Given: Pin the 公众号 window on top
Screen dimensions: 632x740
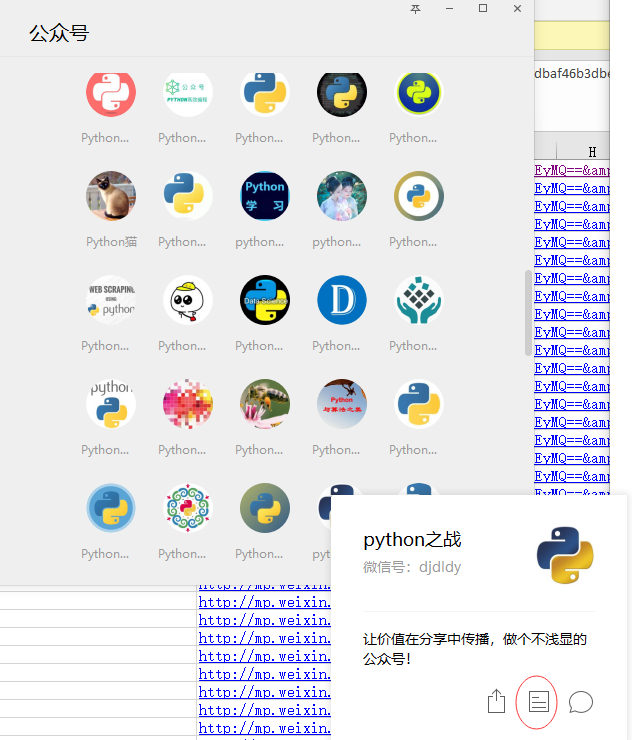Looking at the screenshot, I should 415,8.
